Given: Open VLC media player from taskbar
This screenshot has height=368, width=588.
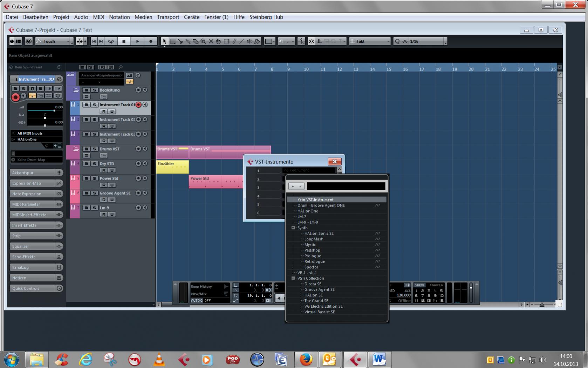Looking at the screenshot, I should click(159, 360).
